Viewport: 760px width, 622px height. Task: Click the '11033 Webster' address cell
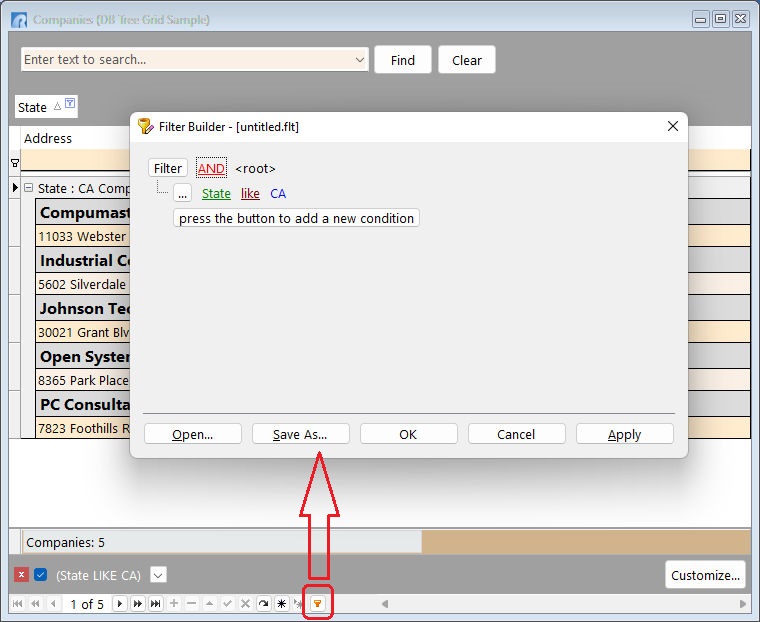(x=83, y=236)
